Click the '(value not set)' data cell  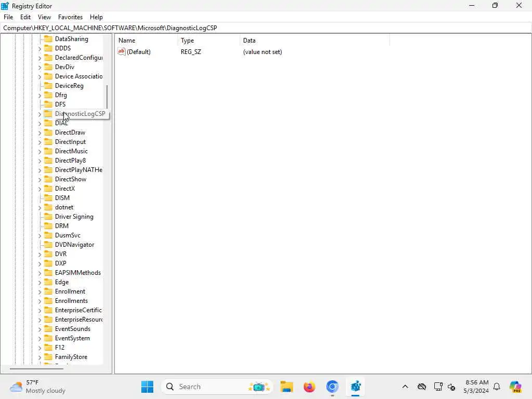coord(262,52)
